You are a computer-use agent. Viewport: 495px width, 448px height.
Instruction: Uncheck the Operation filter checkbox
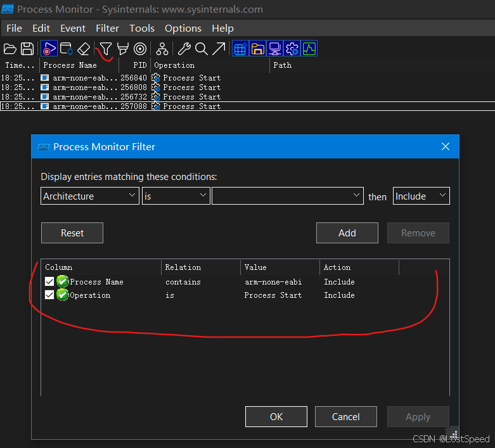tap(49, 295)
